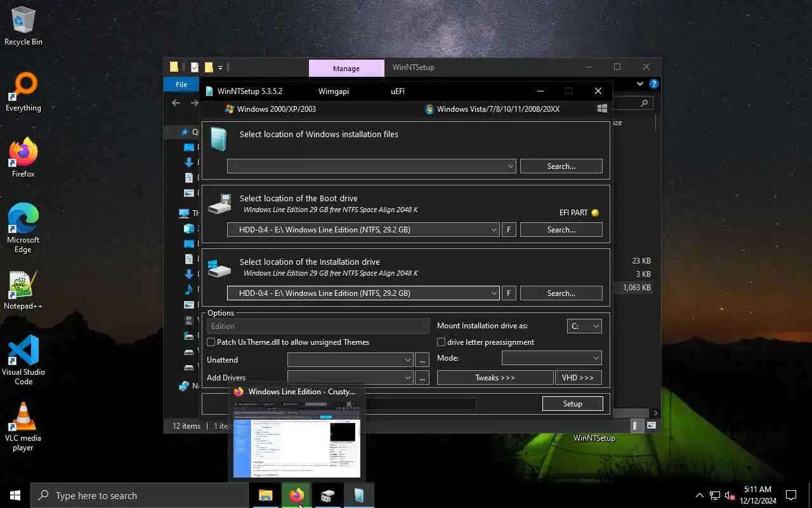Collapse the Explorer ribbon chevron

641,84
